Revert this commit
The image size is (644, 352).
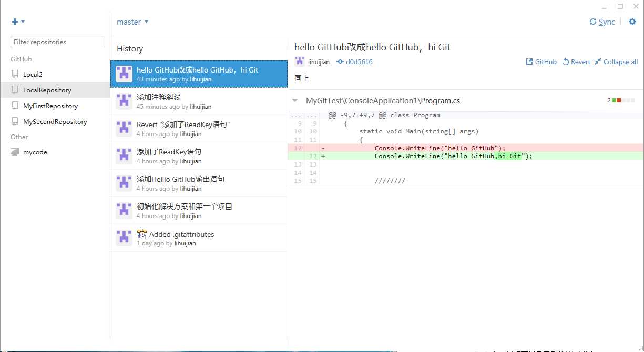point(576,62)
